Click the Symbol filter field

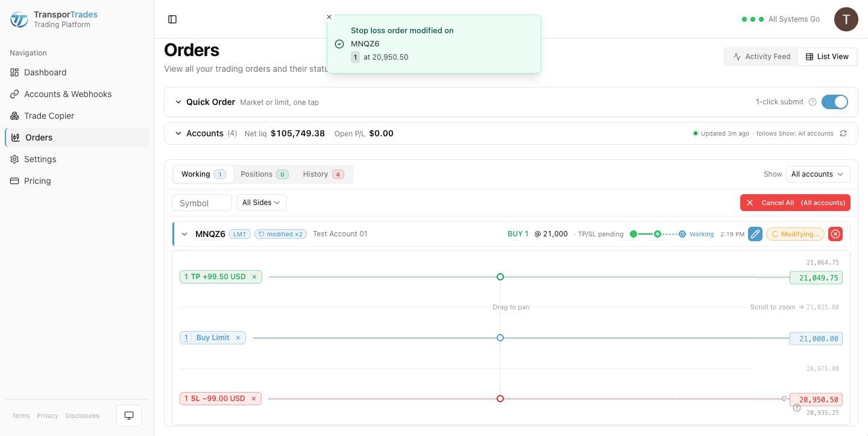coord(202,203)
